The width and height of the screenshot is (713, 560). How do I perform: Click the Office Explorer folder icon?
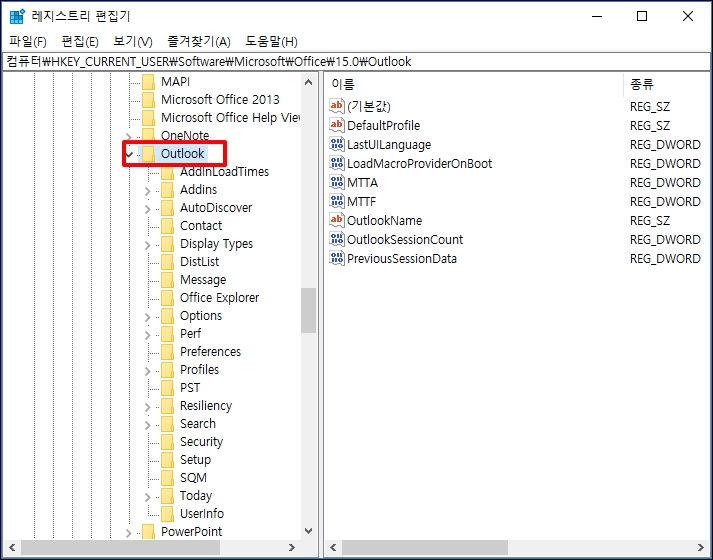167,298
